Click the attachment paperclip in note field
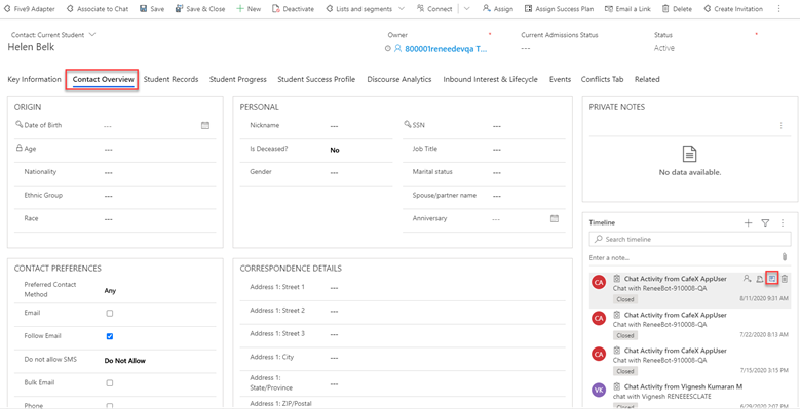The image size is (800, 409). (785, 257)
